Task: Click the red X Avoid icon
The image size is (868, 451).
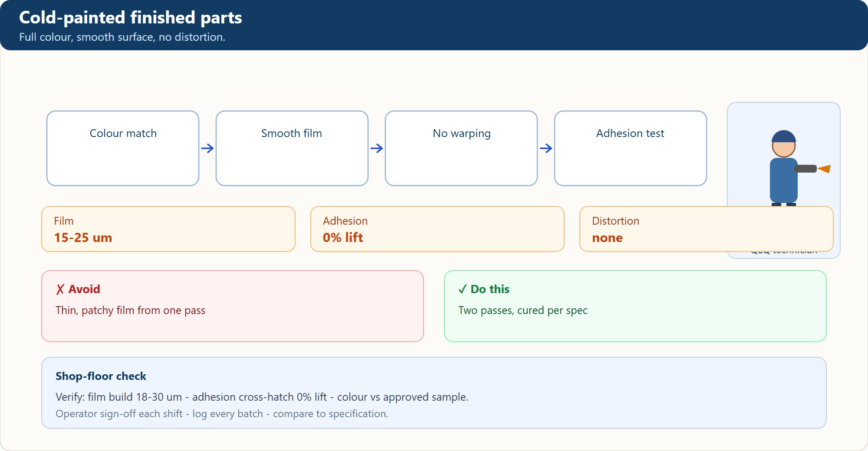Action: [60, 289]
